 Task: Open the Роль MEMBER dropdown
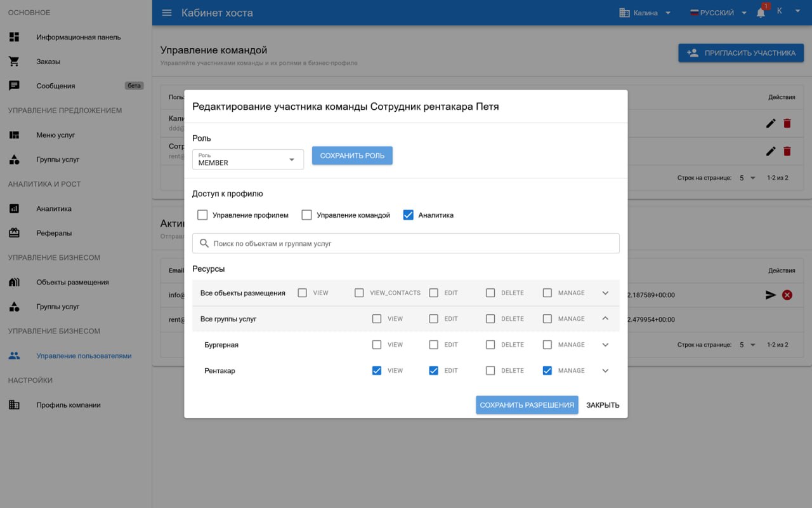pos(248,159)
